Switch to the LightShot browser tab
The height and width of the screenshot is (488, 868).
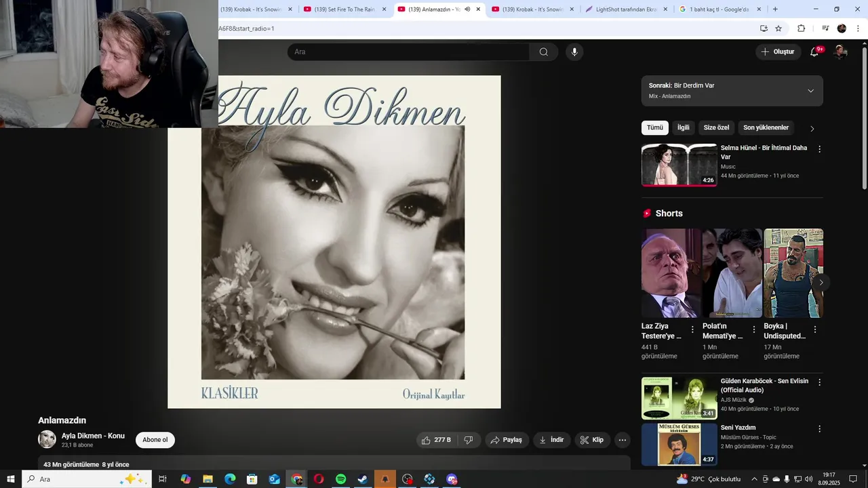coord(628,9)
